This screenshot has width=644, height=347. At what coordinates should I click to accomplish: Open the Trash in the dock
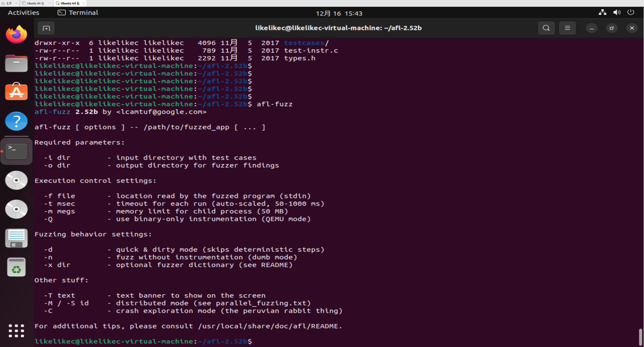(16, 267)
